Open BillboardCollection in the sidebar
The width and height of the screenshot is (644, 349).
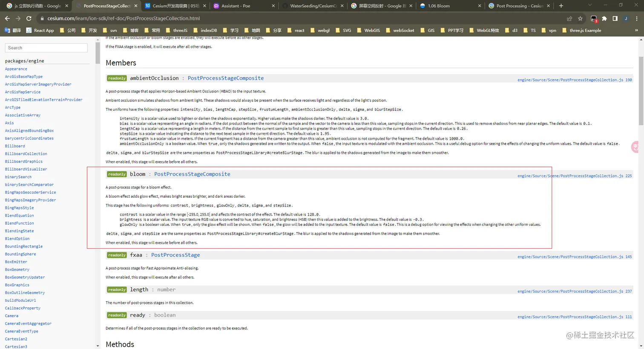(x=26, y=153)
